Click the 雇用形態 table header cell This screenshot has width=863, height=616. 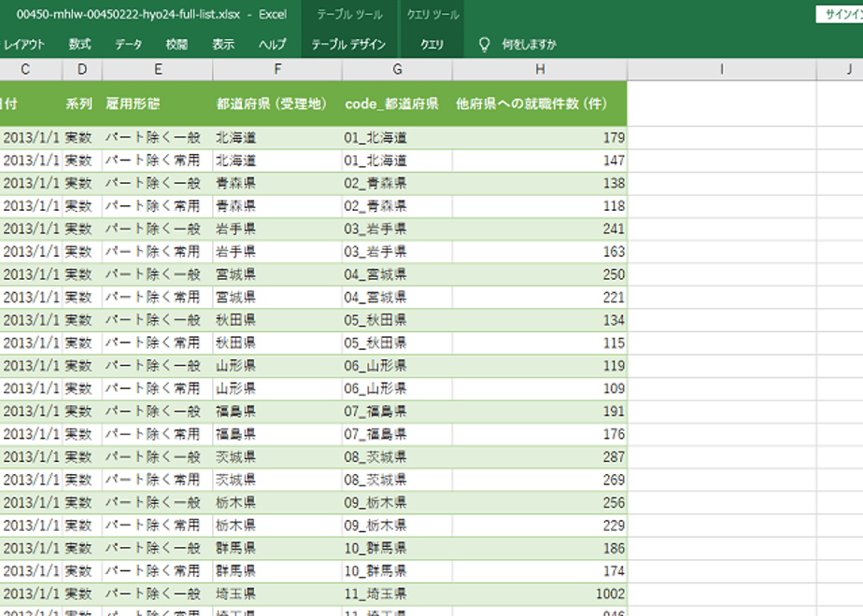coord(158,104)
